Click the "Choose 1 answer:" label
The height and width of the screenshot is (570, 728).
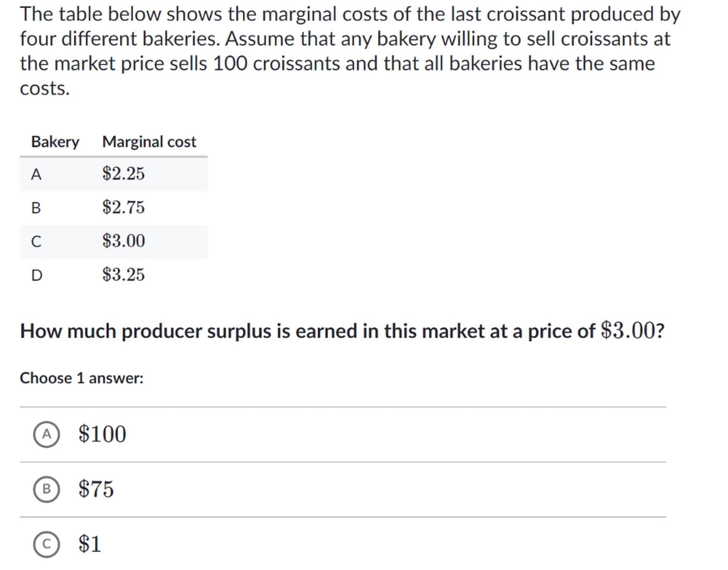pyautogui.click(x=82, y=378)
